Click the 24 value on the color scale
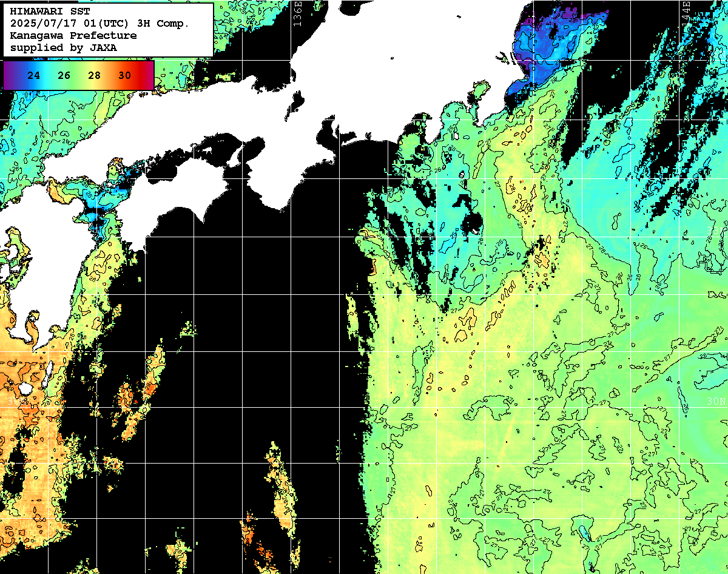 [34, 76]
